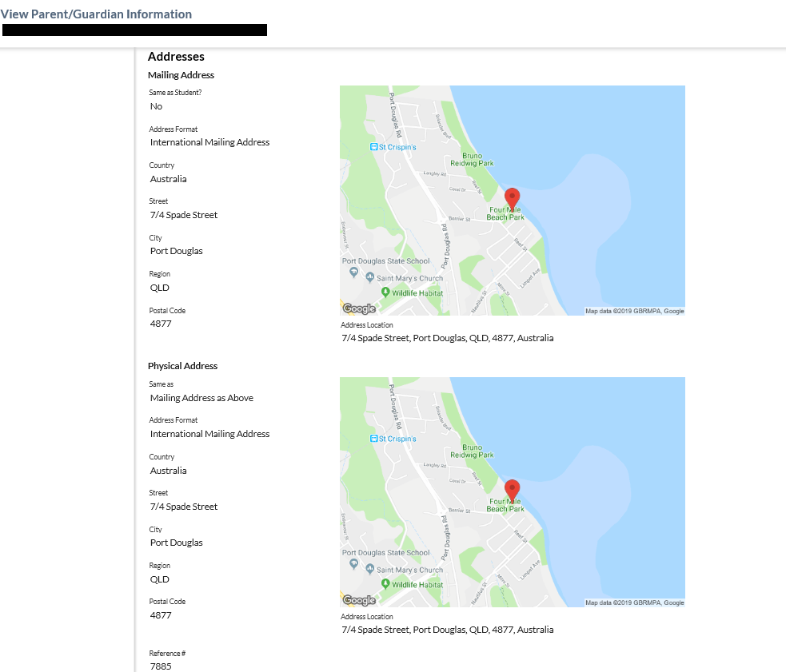Click the Google logo on the Mailing Address map

[x=359, y=308]
